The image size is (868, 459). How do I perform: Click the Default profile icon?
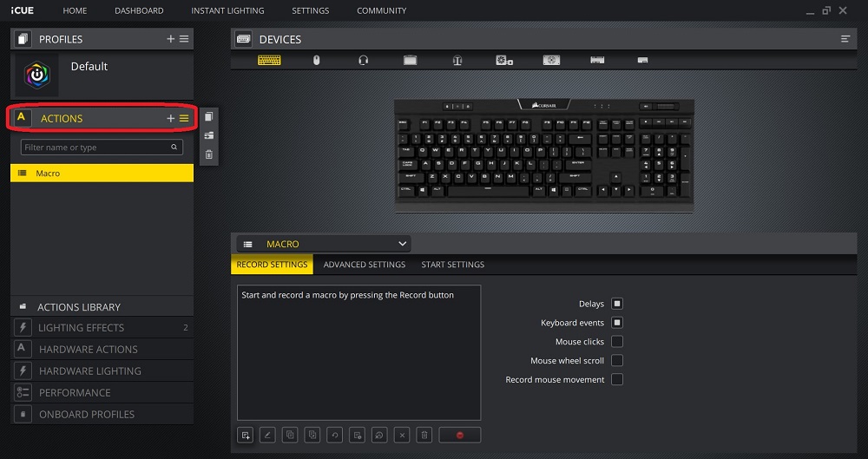(37, 75)
